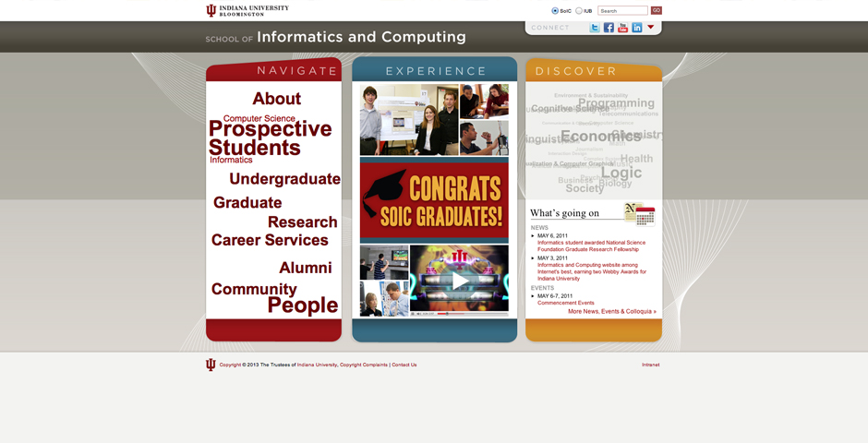Select Programming in Discover tag cloud
The height and width of the screenshot is (443, 868).
616,102
